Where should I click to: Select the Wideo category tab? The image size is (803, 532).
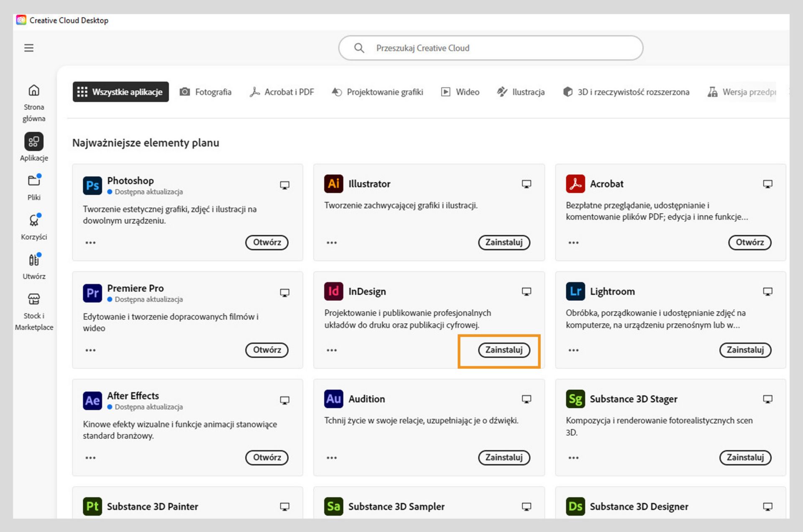click(x=460, y=92)
